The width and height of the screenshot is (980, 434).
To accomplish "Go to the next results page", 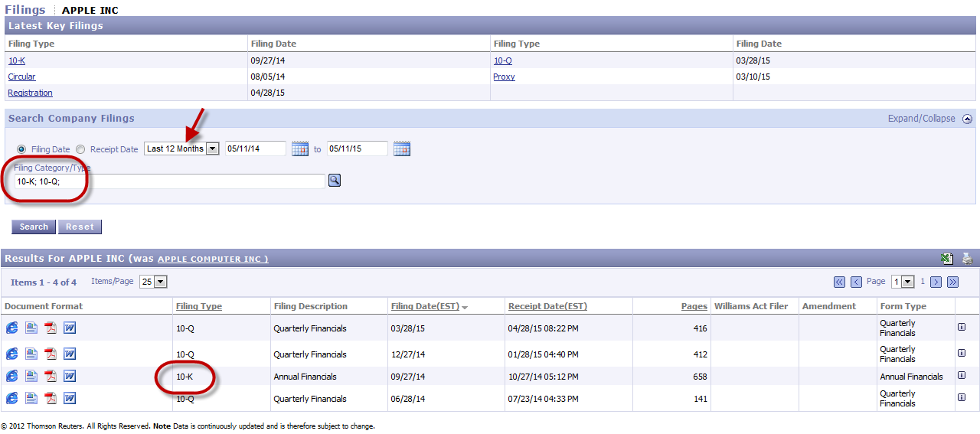I will click(x=936, y=282).
